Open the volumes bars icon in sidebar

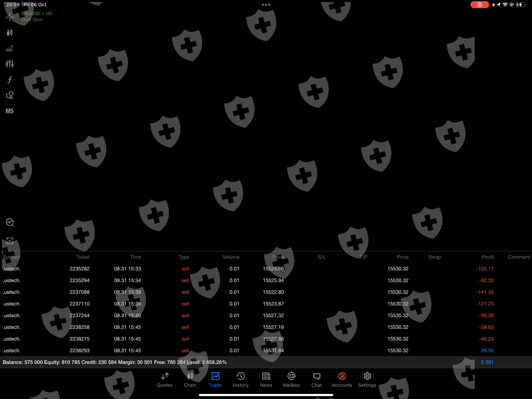click(x=10, y=49)
